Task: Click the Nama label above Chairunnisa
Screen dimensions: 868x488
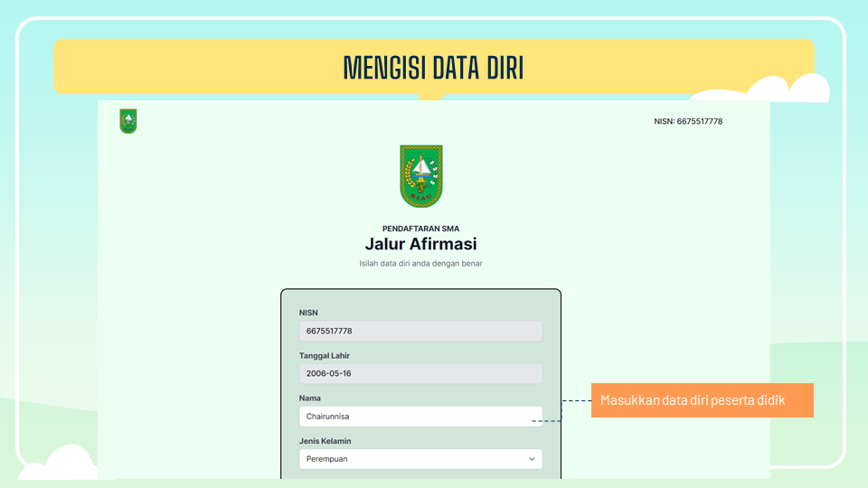Action: [x=310, y=398]
